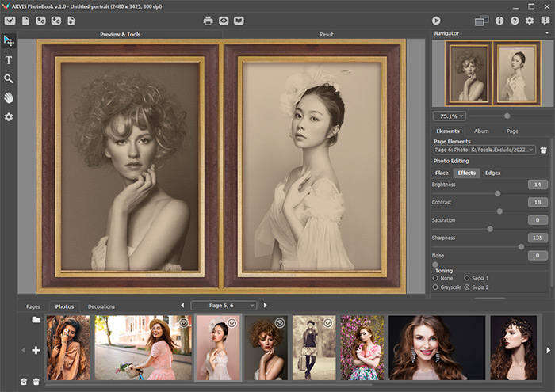Select the None toning radio button
Viewport: 555px width, 392px height.
[x=435, y=278]
